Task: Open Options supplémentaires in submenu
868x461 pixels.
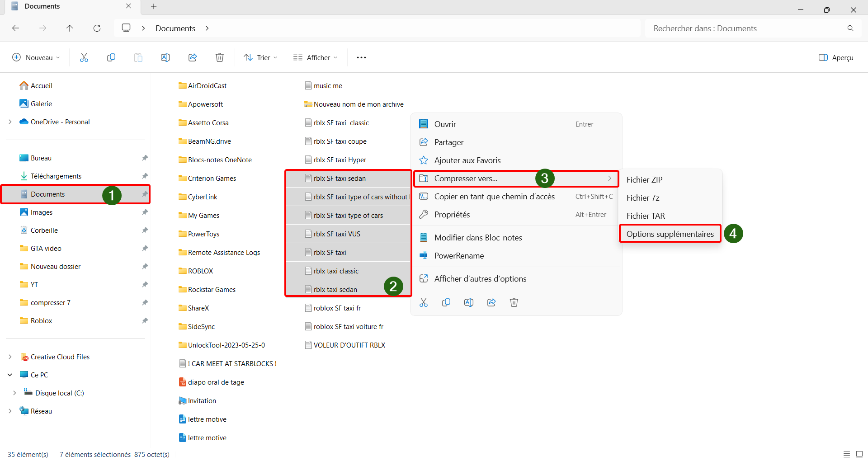Action: (x=670, y=234)
